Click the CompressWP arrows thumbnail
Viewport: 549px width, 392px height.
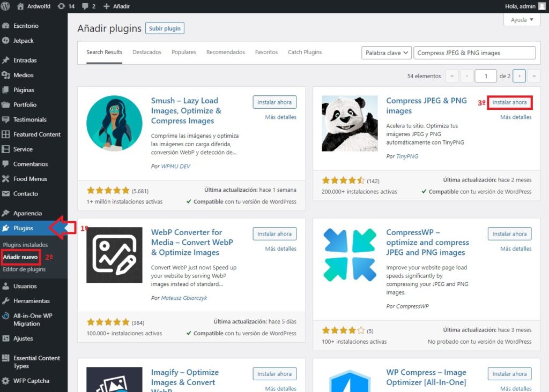(350, 255)
